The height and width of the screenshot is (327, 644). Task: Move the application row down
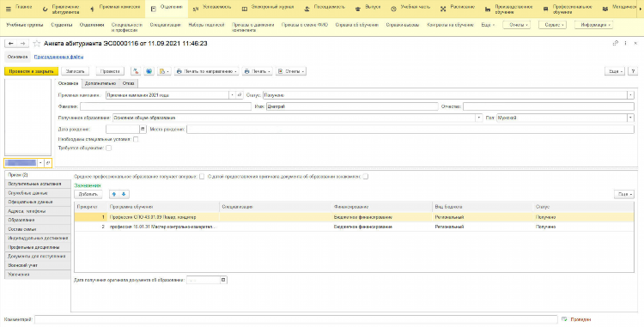pyautogui.click(x=124, y=194)
